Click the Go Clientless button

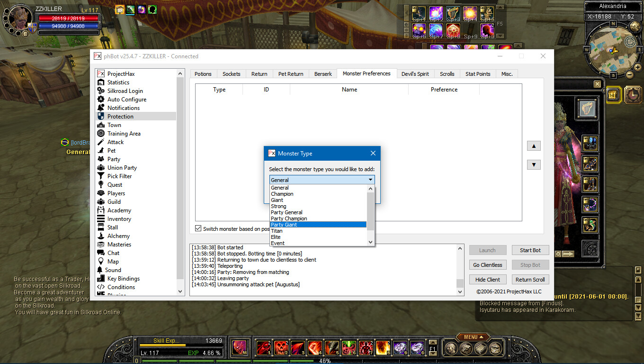[488, 265]
